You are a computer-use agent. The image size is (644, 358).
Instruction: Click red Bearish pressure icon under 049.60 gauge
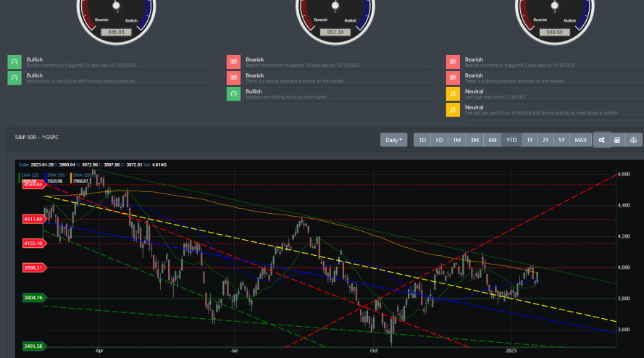[453, 78]
